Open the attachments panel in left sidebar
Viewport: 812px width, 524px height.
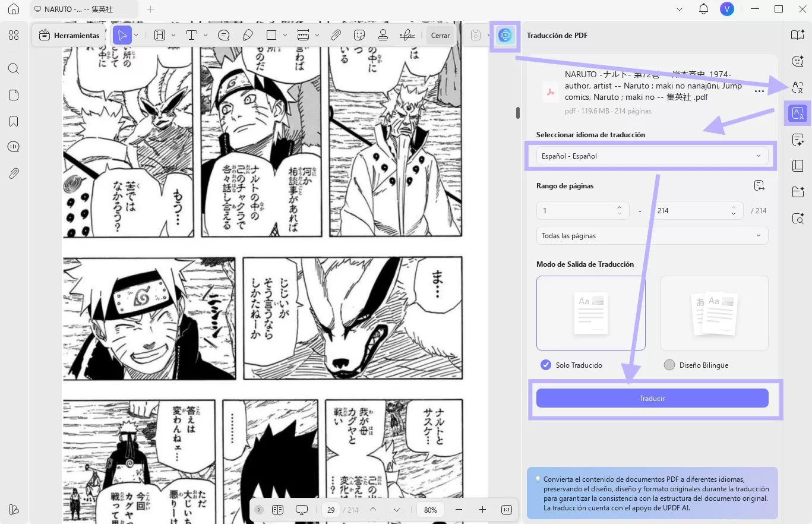(14, 173)
